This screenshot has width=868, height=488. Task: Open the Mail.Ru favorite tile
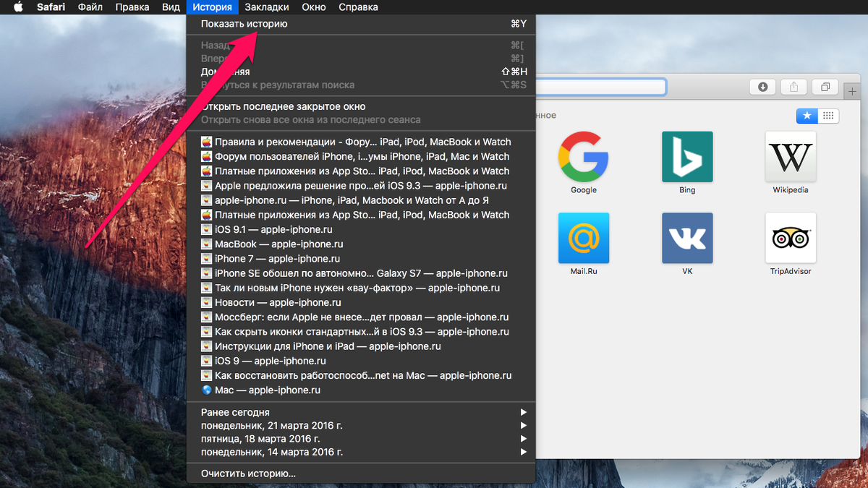[583, 238]
